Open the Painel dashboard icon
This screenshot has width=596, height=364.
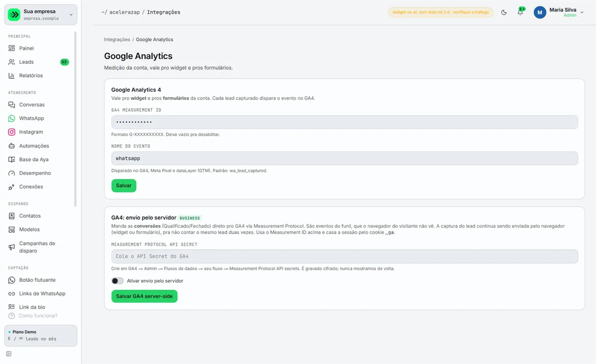point(11,48)
